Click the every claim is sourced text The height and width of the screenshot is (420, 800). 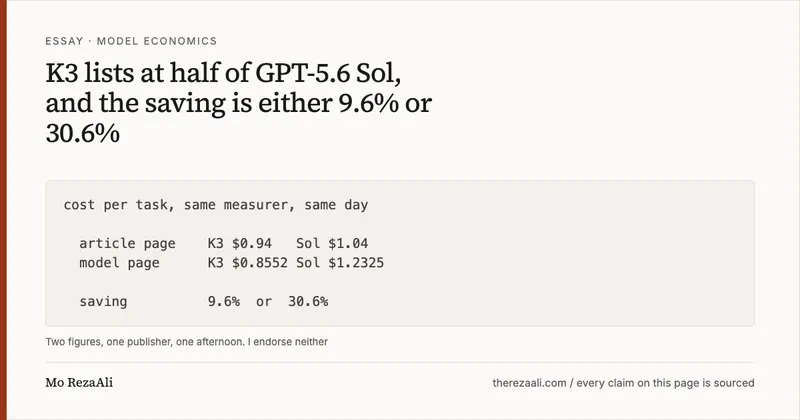point(665,383)
